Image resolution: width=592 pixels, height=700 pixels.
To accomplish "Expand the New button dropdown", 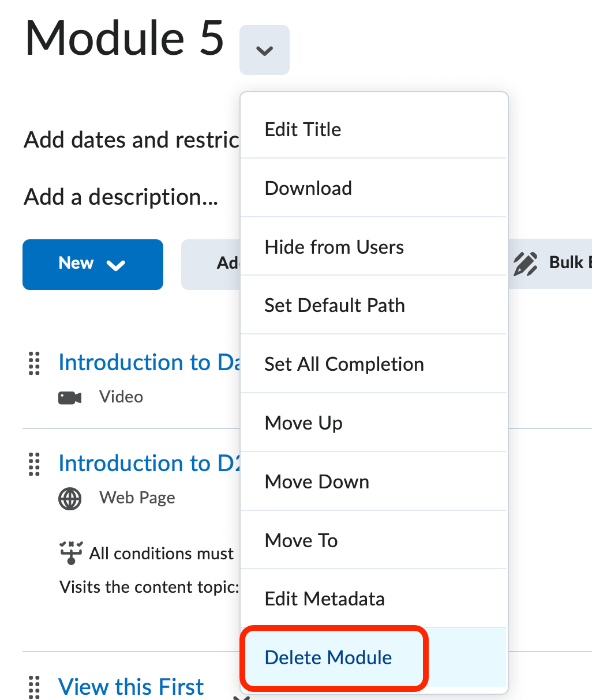I will pos(116,264).
